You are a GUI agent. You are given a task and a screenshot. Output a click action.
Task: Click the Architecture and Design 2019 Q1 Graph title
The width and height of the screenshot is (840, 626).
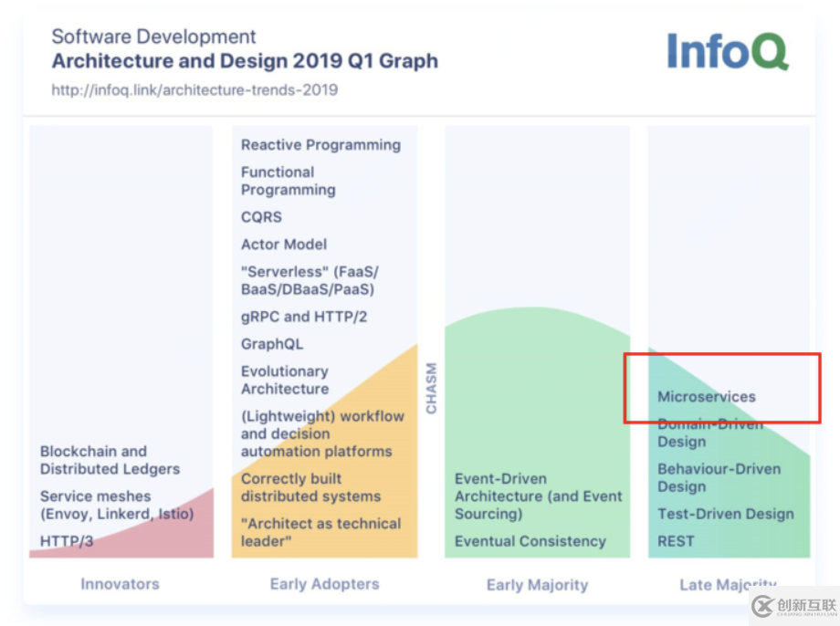[245, 61]
